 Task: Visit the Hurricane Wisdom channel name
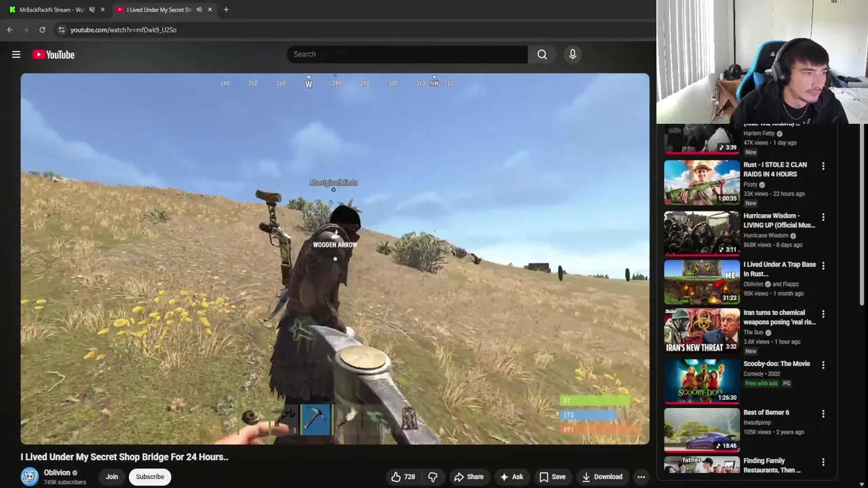[x=766, y=236]
